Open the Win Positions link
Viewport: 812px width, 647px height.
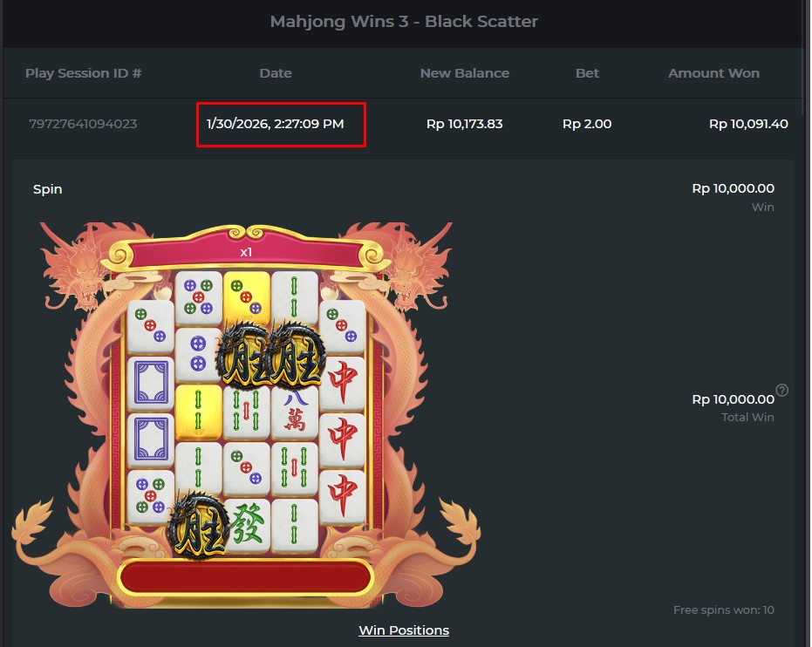coord(404,630)
